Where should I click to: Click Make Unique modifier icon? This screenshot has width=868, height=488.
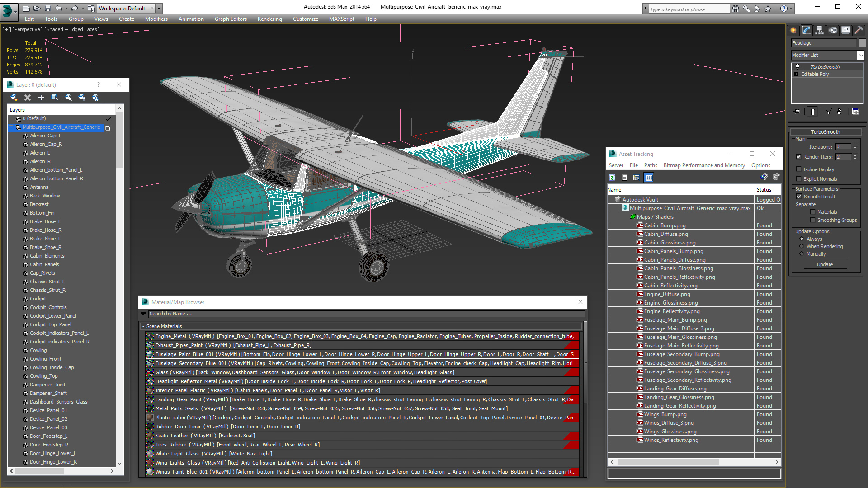click(828, 111)
